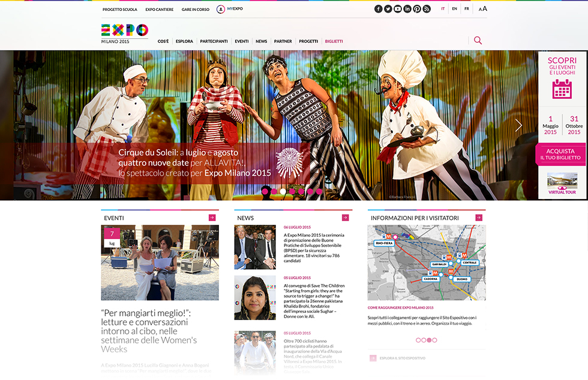Open the Oltre 700 ciclisti article text
The image size is (588, 380).
point(313,357)
